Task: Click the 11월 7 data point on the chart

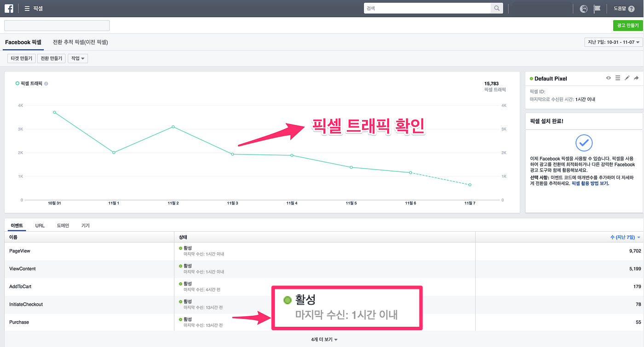Action: [x=470, y=185]
